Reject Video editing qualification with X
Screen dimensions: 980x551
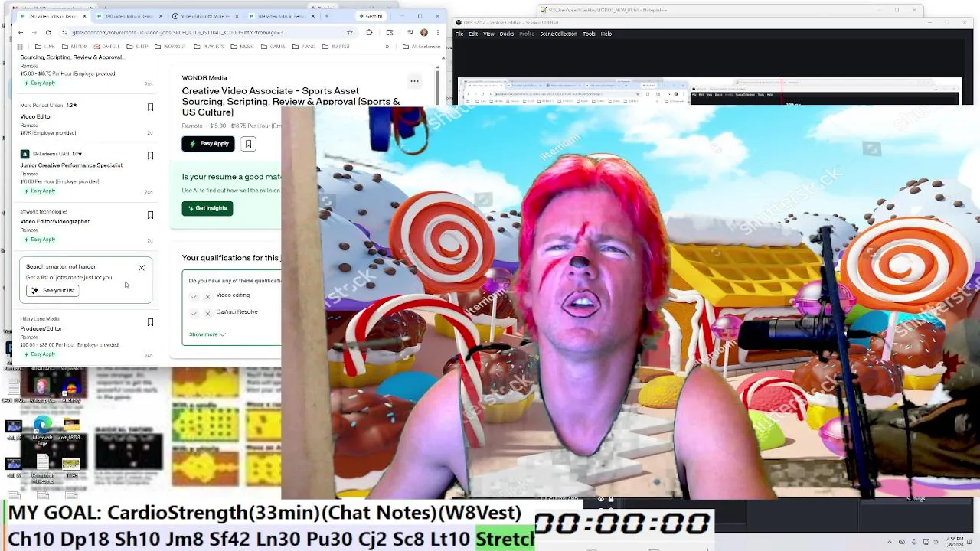207,295
